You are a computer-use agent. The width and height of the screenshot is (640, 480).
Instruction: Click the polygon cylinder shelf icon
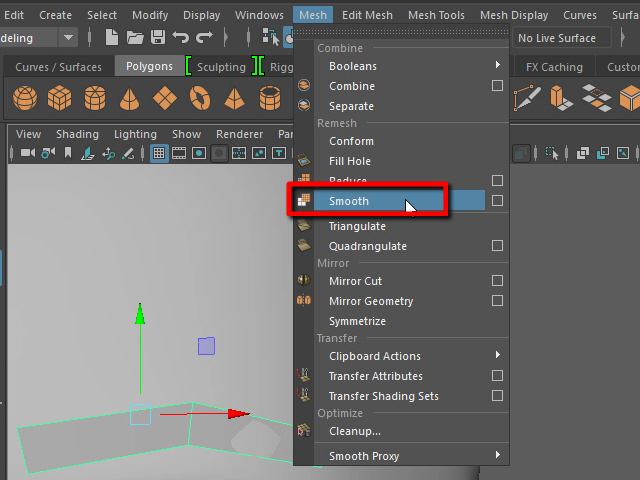[94, 99]
